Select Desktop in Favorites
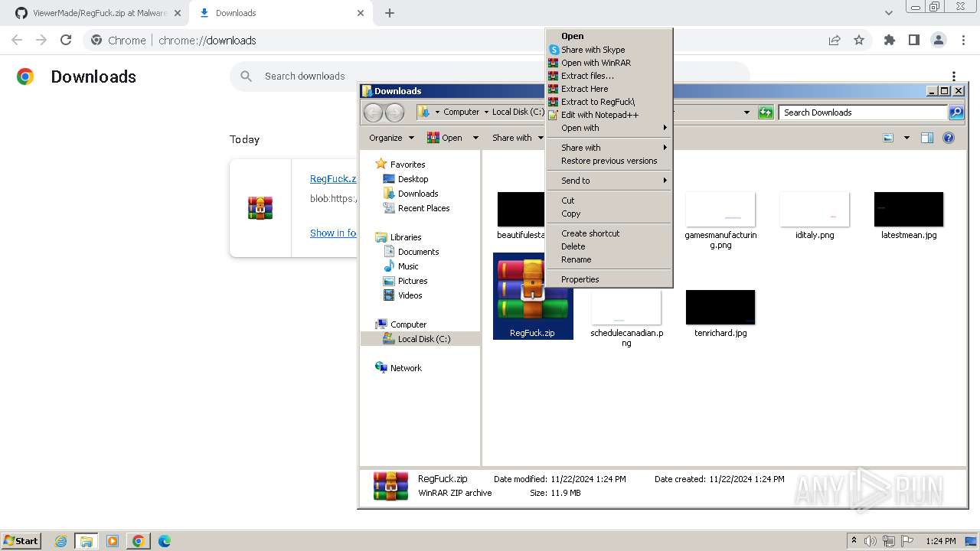Image resolution: width=980 pixels, height=551 pixels. pyautogui.click(x=412, y=179)
